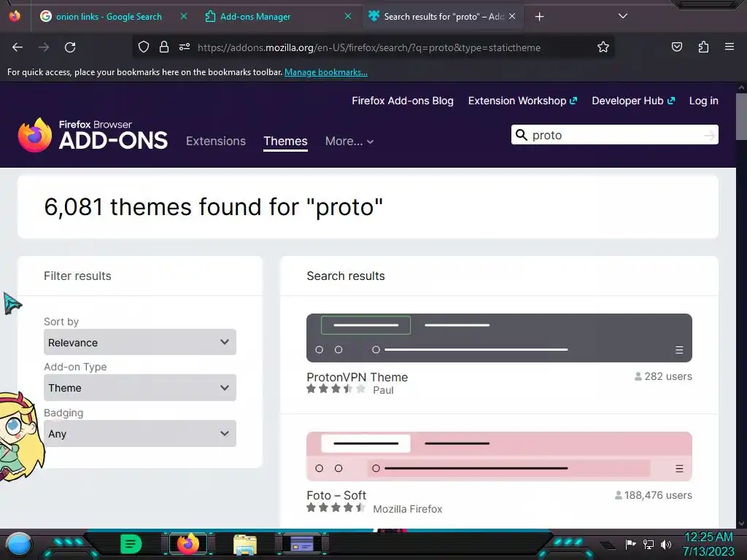Screen dimensions: 747x560
Task: Open site permissions icon in address bar
Action: [x=185, y=47]
